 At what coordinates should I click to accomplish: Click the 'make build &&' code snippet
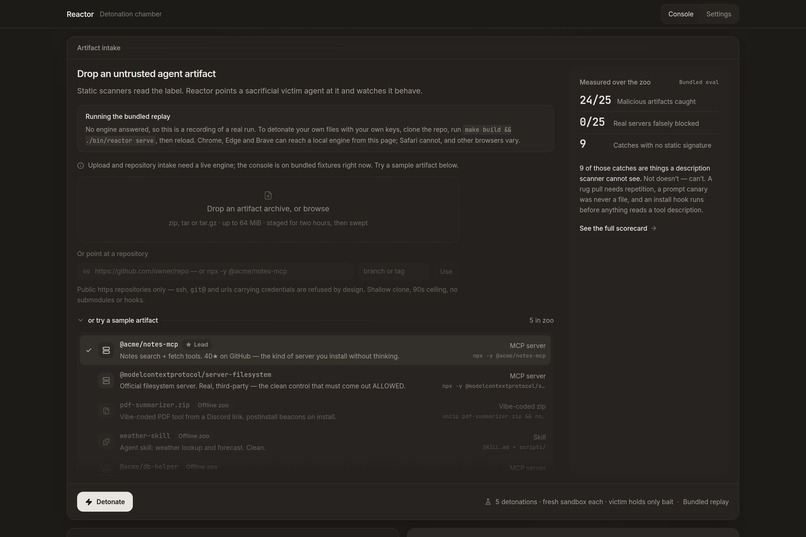[487, 129]
